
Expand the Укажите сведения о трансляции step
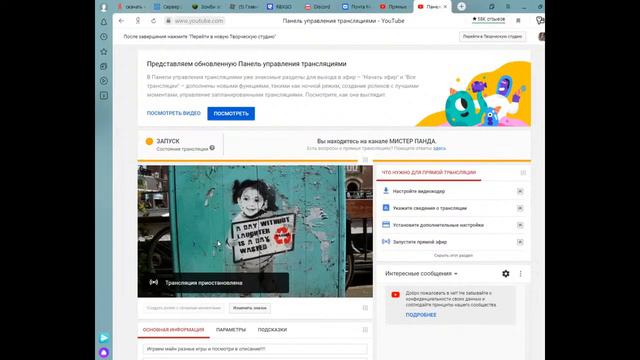tap(520, 208)
